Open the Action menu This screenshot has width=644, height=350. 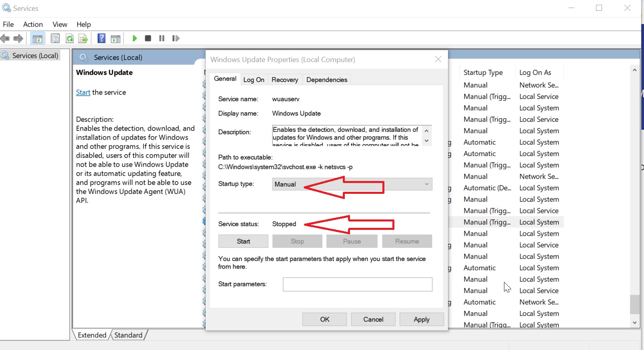[33, 24]
